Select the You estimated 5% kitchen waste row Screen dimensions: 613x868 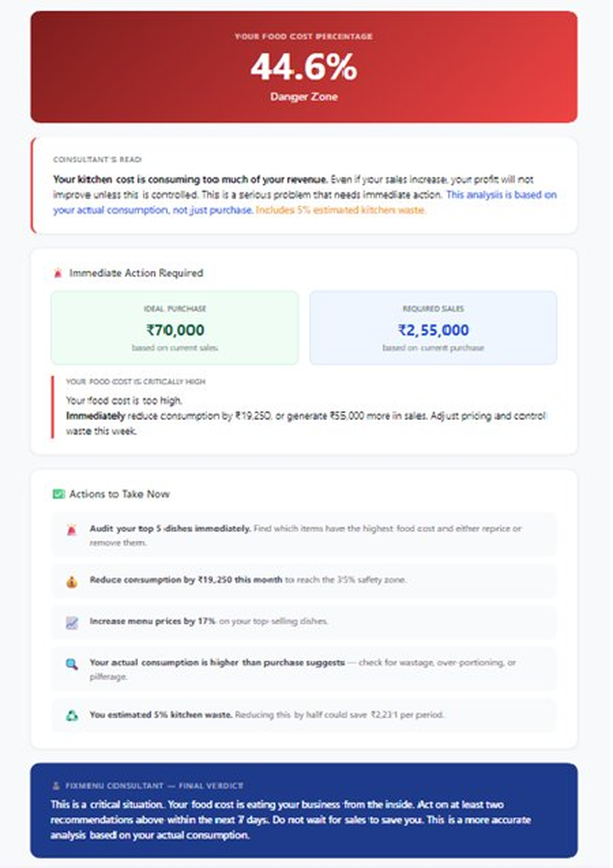(x=304, y=715)
